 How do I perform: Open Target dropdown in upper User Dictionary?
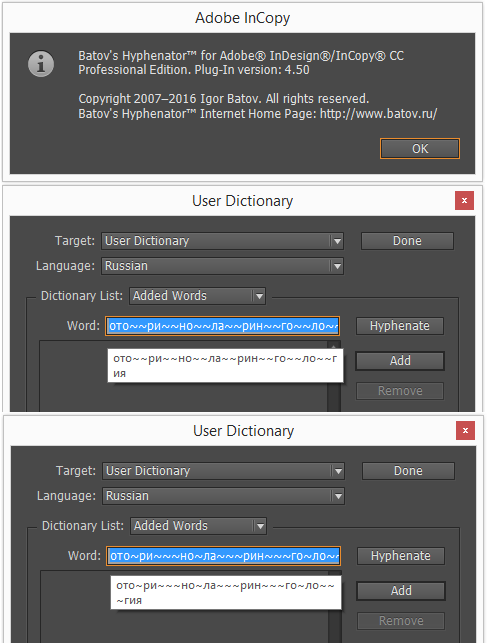click(222, 241)
